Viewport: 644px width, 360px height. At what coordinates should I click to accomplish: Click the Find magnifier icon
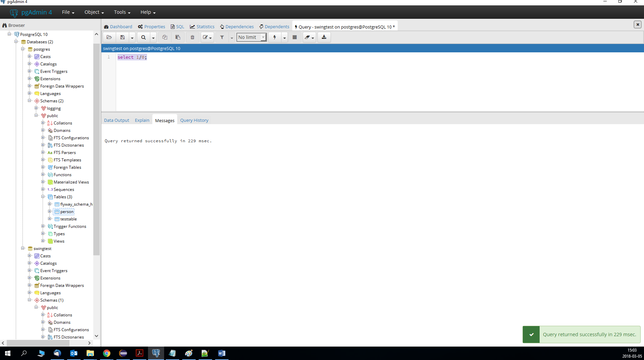pyautogui.click(x=143, y=37)
